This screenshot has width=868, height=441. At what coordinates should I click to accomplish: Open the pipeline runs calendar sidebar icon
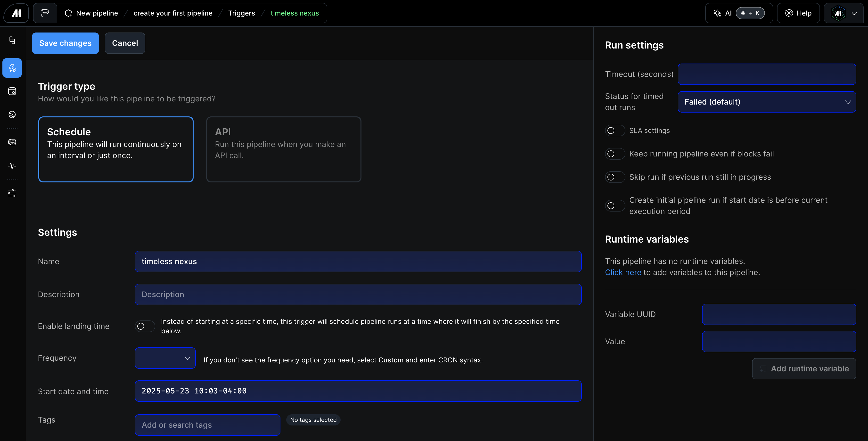coord(12,91)
